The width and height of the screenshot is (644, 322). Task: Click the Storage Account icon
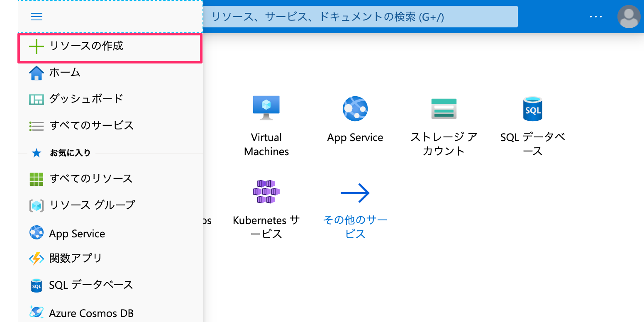pos(444,109)
